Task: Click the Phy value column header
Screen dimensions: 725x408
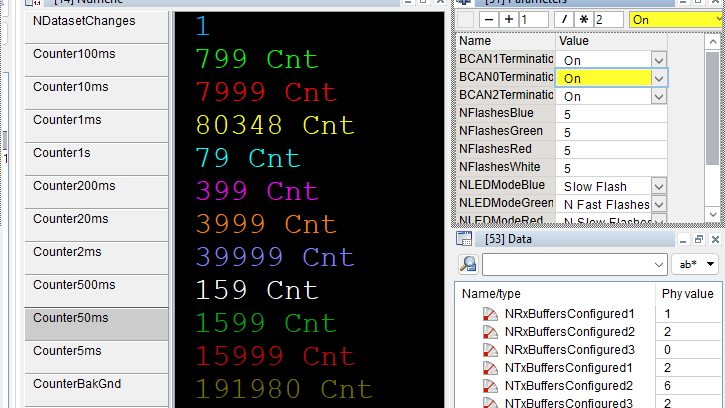Action: [x=688, y=294]
